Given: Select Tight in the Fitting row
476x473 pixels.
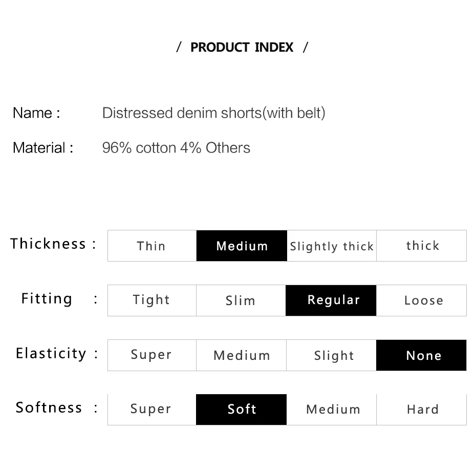Looking at the screenshot, I should tap(152, 300).
